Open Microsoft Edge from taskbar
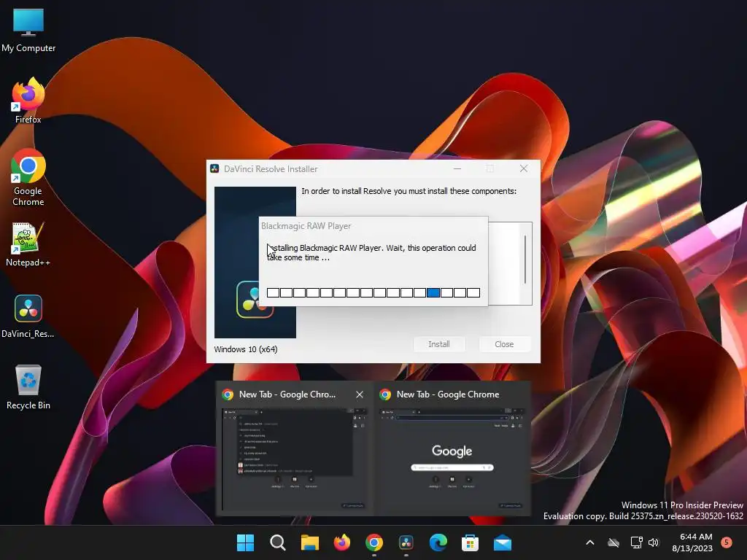Screen dimensions: 747x560 tap(438, 542)
